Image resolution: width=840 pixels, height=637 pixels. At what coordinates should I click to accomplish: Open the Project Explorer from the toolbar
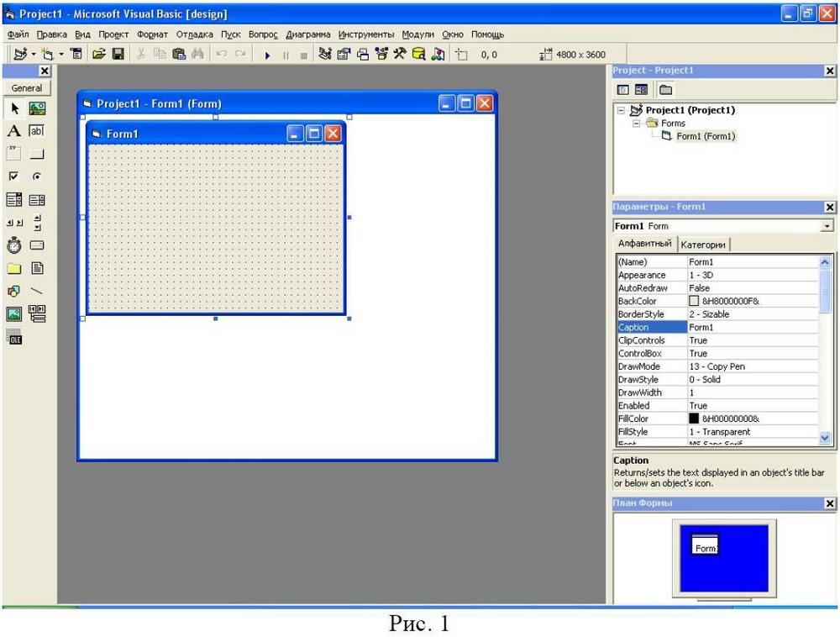[x=325, y=54]
